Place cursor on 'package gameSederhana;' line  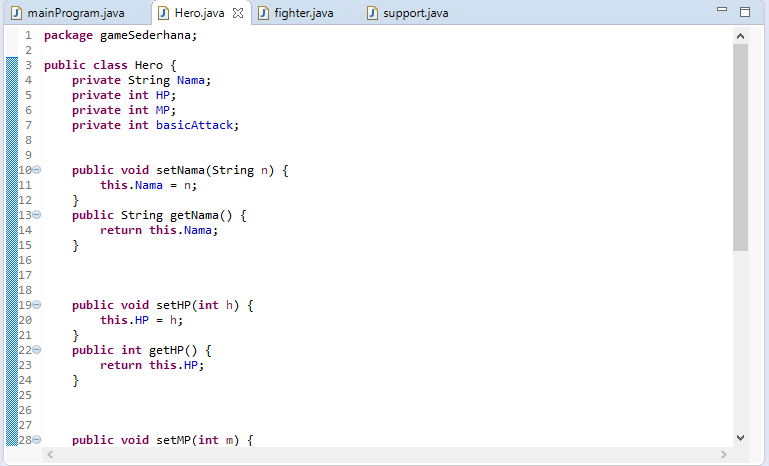pos(120,35)
